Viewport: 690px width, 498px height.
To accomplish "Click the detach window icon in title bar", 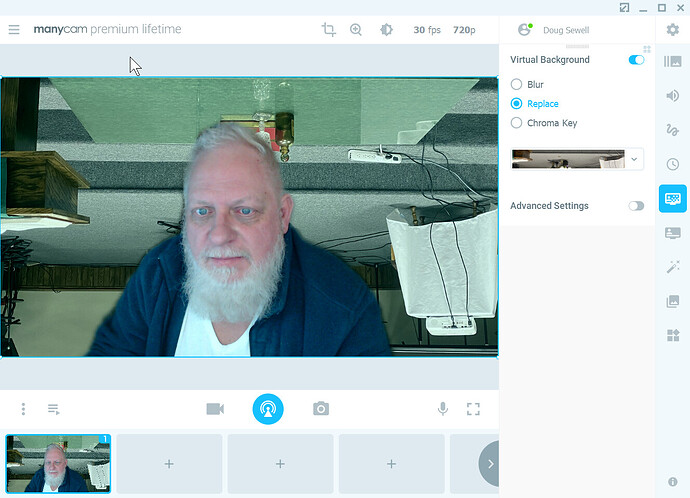I will click(624, 7).
